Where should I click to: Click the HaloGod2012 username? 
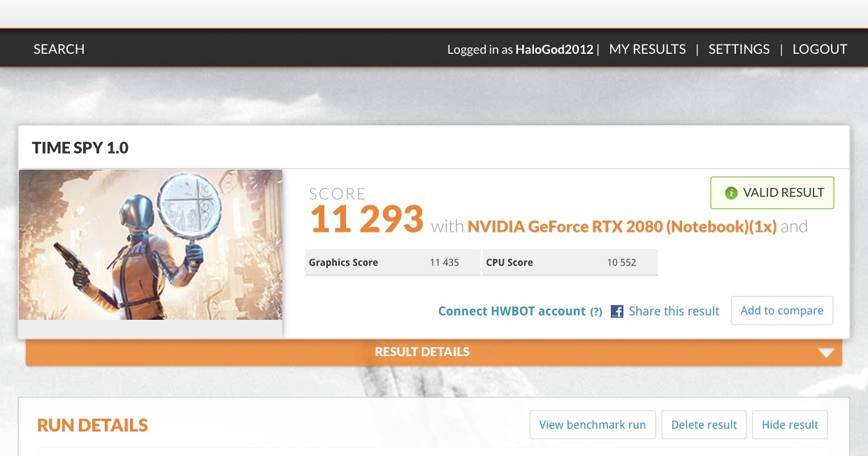pos(554,50)
